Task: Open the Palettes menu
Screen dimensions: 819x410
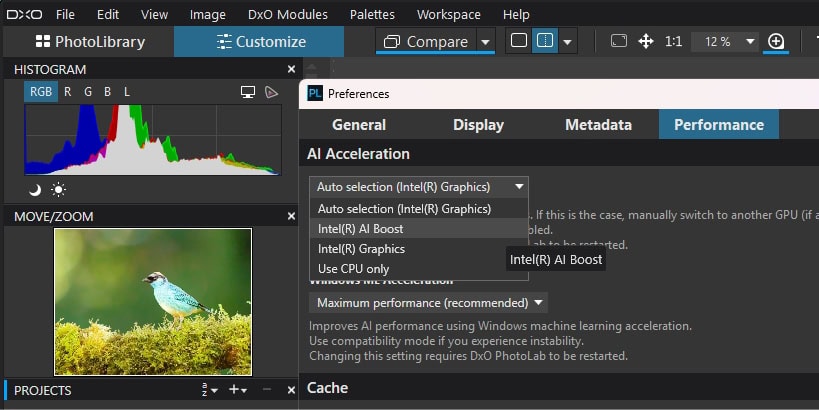Action: tap(372, 14)
